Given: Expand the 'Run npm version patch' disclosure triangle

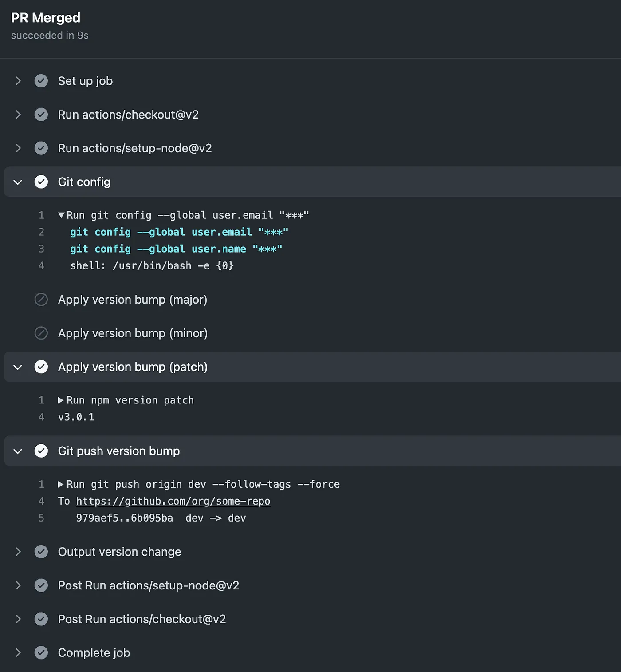Looking at the screenshot, I should pos(61,400).
